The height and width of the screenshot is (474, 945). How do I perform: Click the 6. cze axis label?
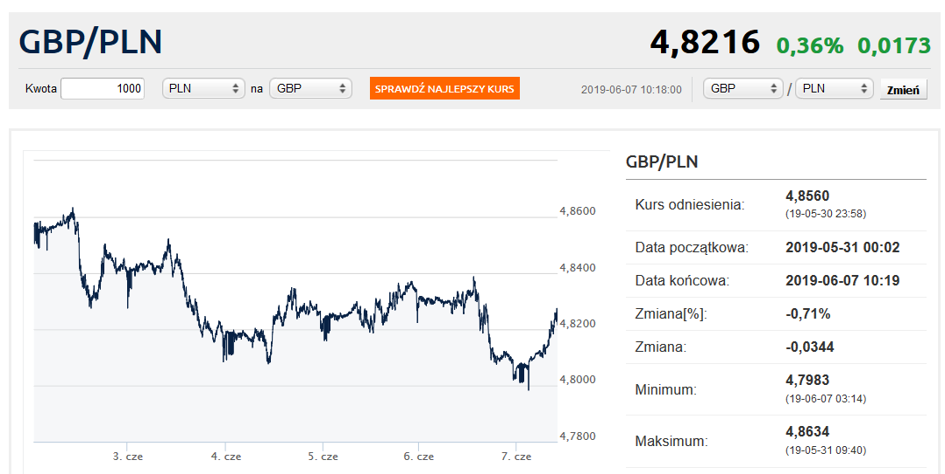pos(419,457)
